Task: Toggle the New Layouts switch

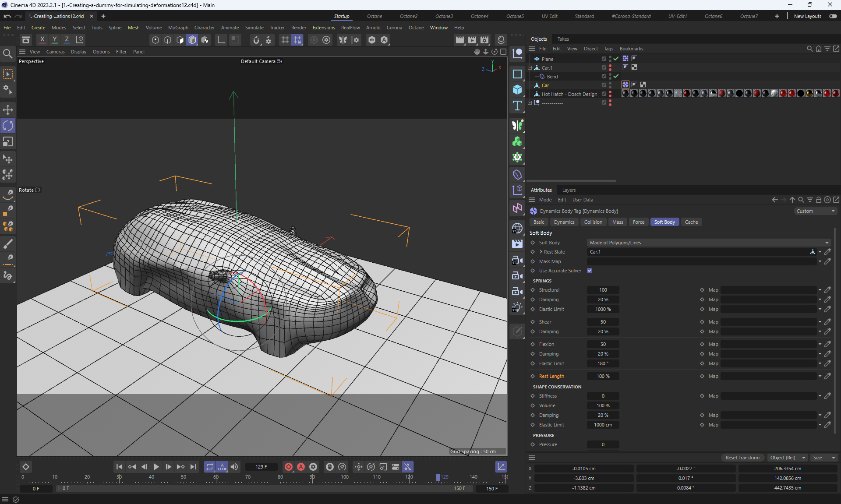Action: tap(833, 16)
